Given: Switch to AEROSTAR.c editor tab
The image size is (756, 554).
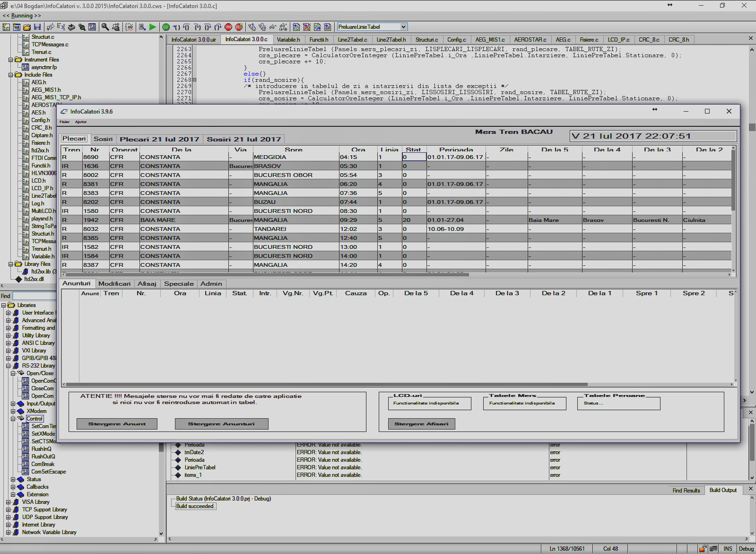Looking at the screenshot, I should (x=530, y=40).
